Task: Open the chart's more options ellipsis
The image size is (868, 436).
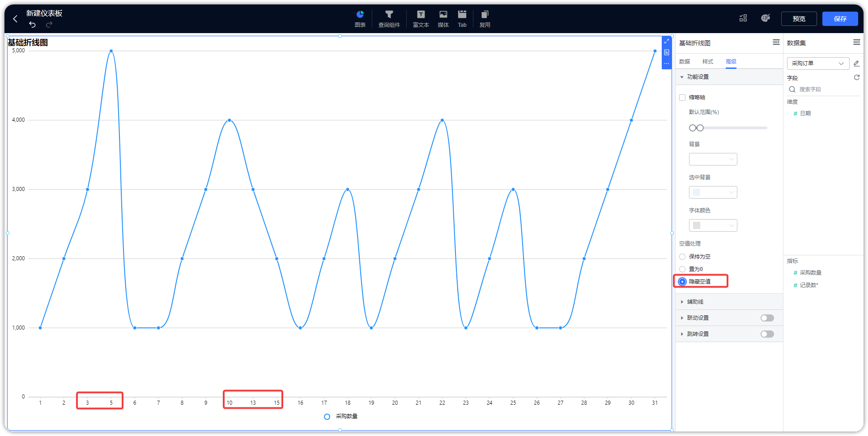Action: (x=667, y=63)
